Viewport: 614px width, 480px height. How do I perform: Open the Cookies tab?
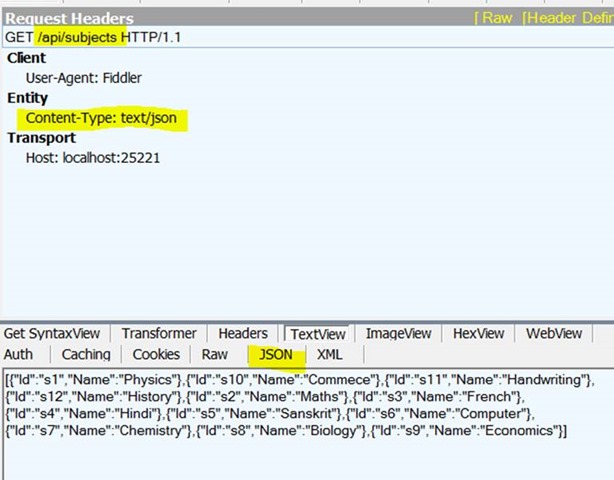156,354
